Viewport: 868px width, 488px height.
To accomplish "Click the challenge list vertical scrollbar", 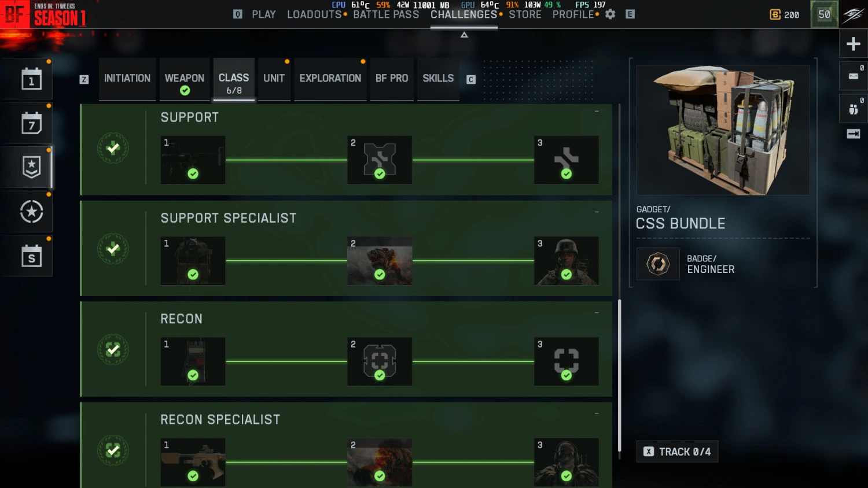I will [x=619, y=375].
